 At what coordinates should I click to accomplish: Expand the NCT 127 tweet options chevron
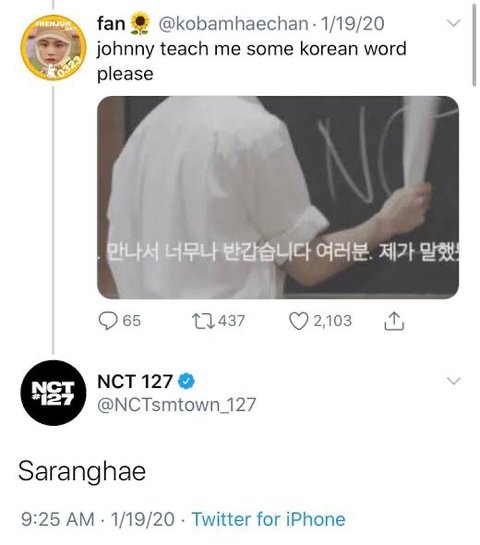[x=453, y=381]
